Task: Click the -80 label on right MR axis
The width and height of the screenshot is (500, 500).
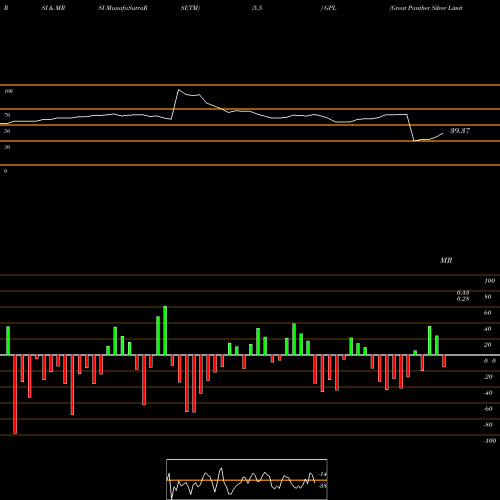Action: [x=488, y=425]
